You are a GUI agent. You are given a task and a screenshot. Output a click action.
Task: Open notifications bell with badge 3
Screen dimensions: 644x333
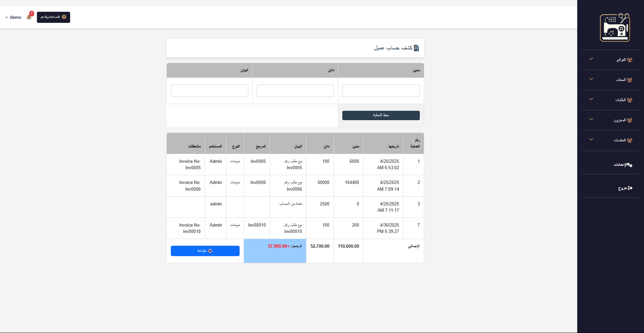[x=29, y=17]
